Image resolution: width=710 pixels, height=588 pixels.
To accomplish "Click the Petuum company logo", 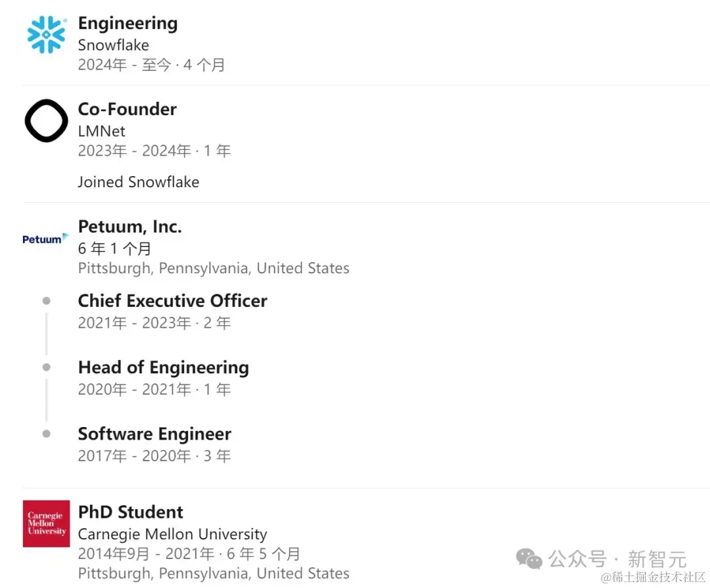I will click(45, 238).
